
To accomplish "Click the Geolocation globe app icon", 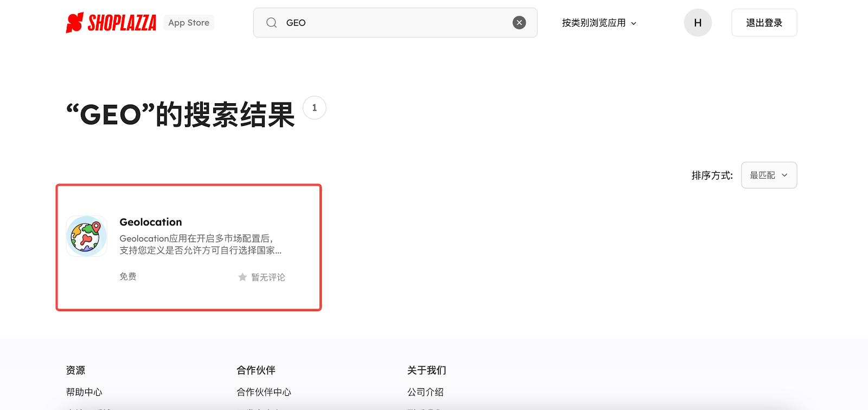I will 87,236.
